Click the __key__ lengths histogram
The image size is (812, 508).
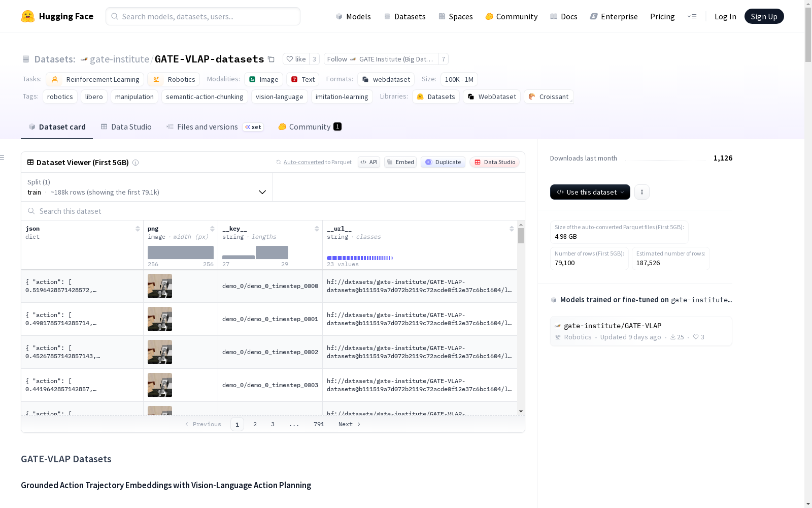pos(255,252)
